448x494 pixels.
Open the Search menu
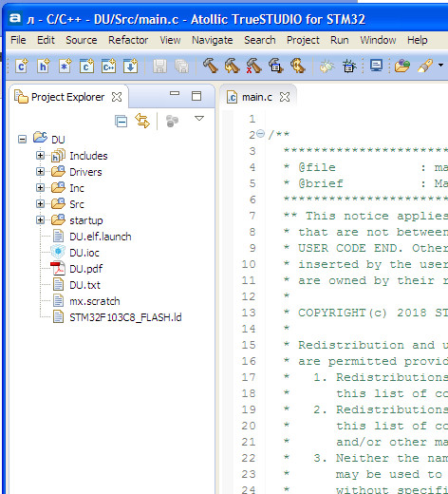(x=260, y=40)
